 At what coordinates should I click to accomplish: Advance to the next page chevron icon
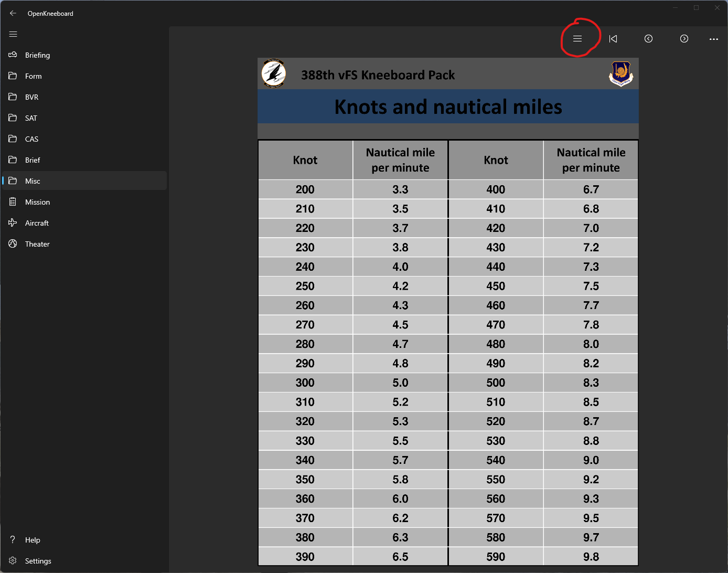(683, 38)
